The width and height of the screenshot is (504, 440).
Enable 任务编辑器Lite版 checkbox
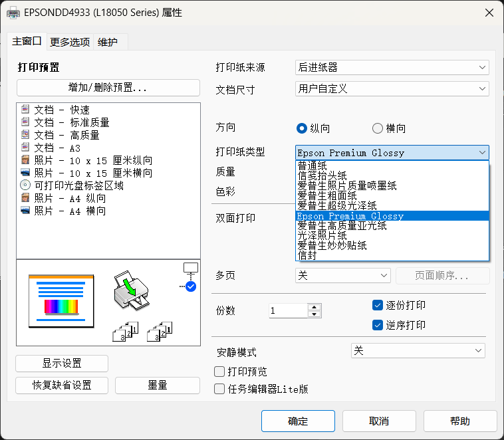[x=219, y=389]
